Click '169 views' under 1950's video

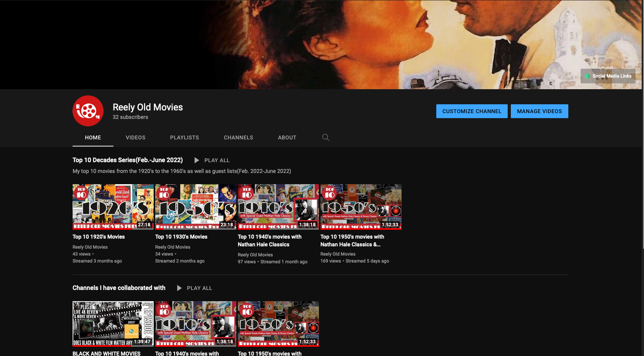330,261
